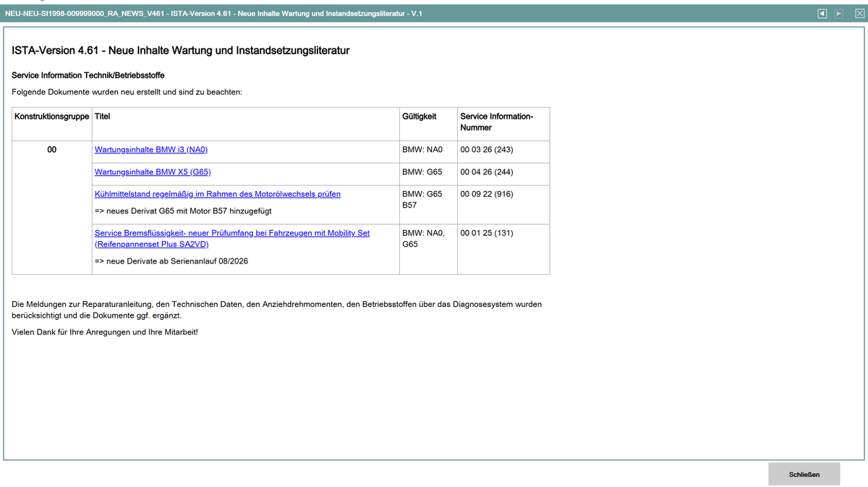Click the Konstruktionsgruppe cell showing 00
The height and width of the screenshot is (487, 868).
[52, 150]
